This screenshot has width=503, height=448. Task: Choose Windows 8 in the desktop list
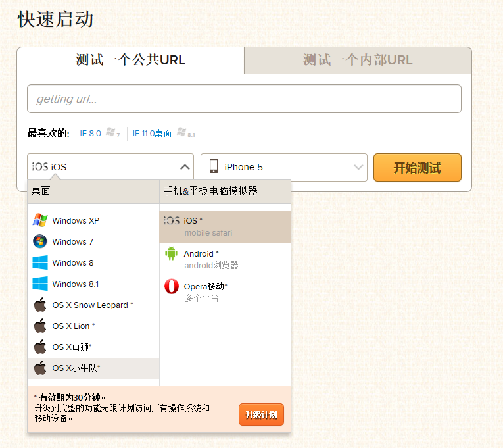93,263
